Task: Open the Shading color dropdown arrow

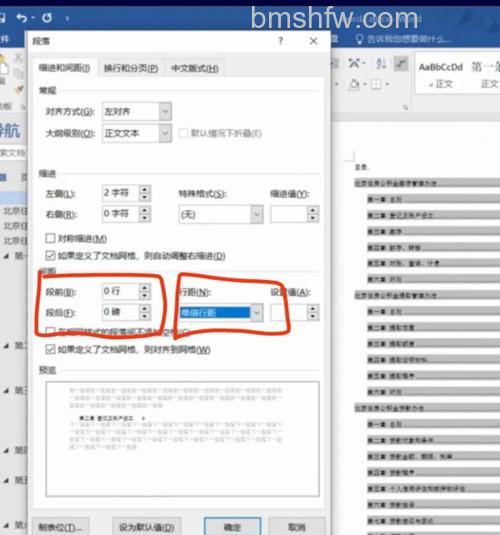Action: (x=365, y=84)
